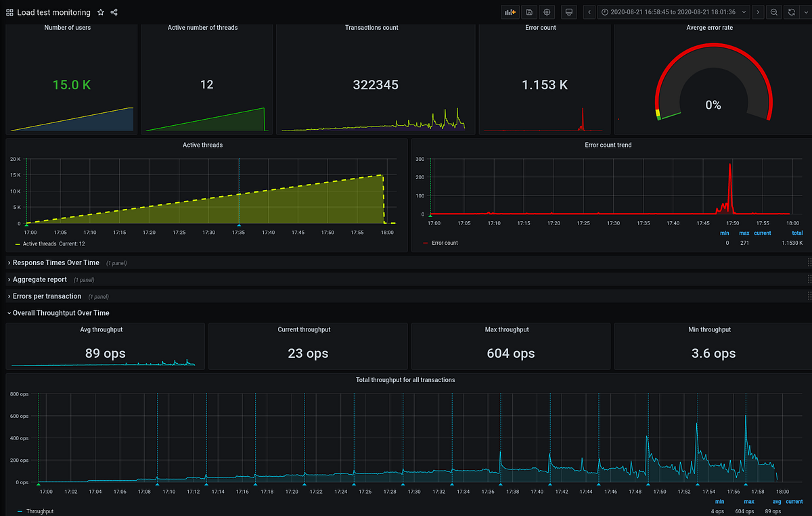Zoom out the time range with magnifier icon
Image resolution: width=812 pixels, height=516 pixels.
(x=773, y=12)
